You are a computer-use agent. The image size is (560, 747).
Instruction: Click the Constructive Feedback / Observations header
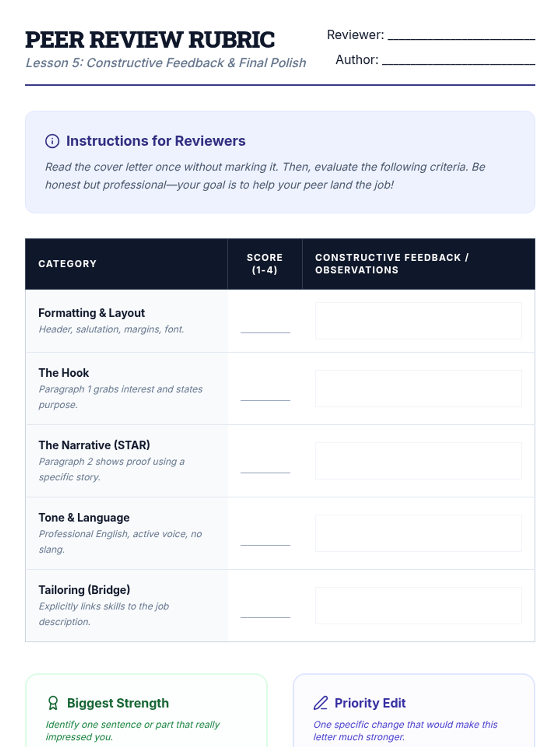click(392, 264)
